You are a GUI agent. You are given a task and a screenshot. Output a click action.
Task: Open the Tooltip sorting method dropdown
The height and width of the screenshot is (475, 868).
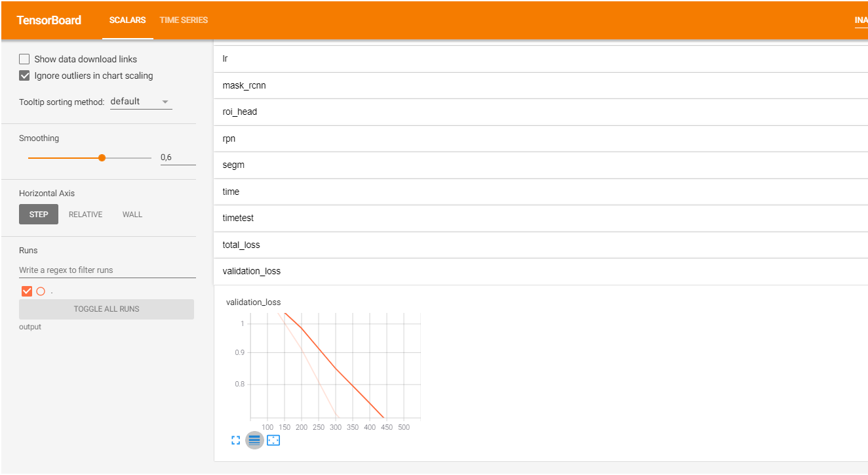click(140, 100)
